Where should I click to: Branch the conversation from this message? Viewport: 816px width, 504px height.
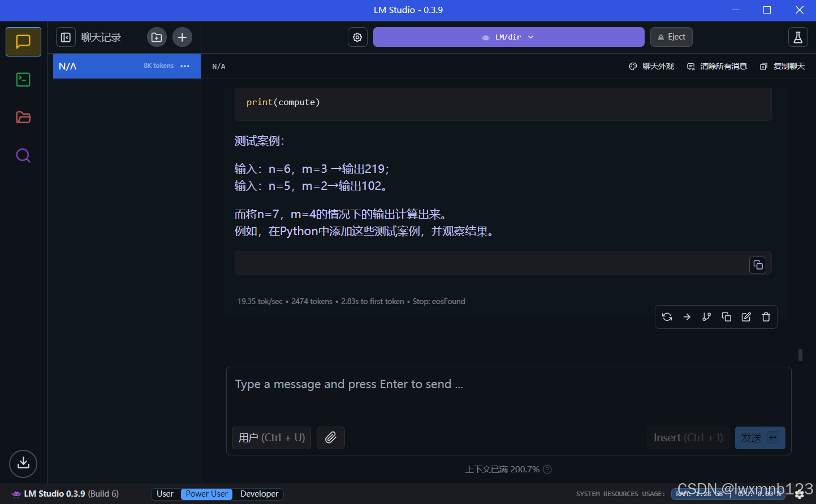[x=707, y=317]
